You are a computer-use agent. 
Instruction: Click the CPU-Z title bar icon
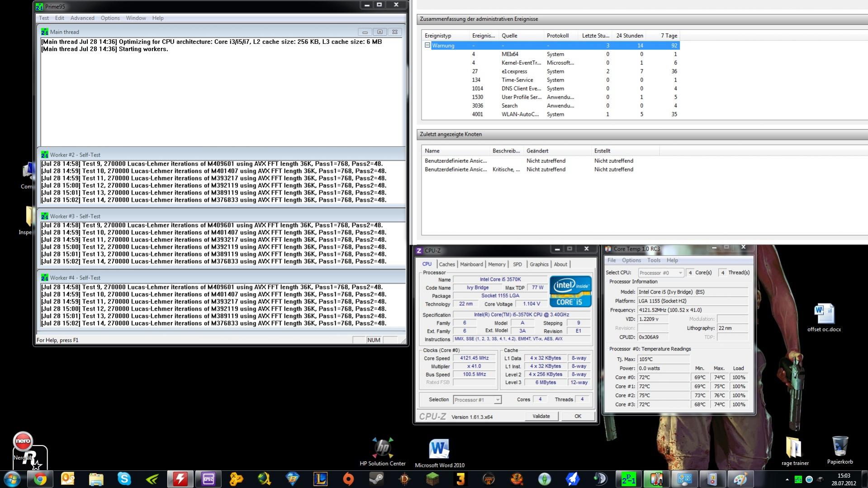(x=419, y=251)
